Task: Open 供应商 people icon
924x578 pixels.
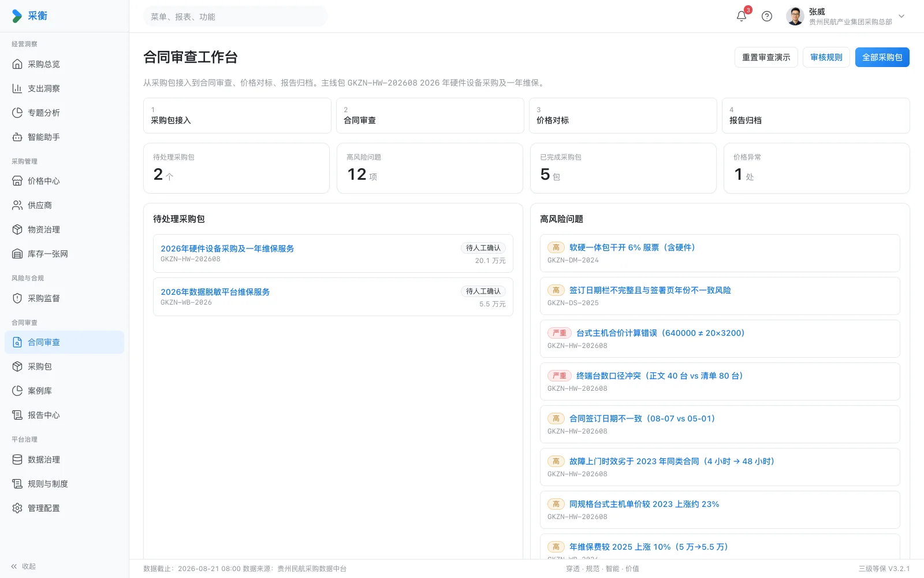Action: pos(17,205)
